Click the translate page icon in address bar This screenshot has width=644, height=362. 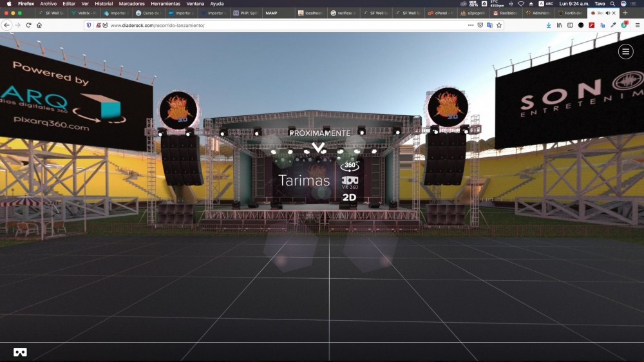pyautogui.click(x=489, y=25)
